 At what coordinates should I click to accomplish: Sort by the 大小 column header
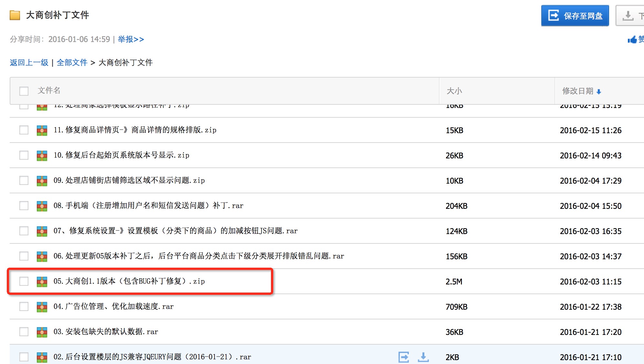pos(454,91)
